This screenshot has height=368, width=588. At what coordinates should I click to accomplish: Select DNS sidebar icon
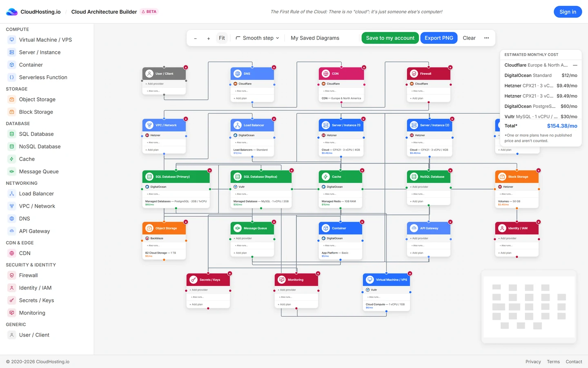pos(12,219)
